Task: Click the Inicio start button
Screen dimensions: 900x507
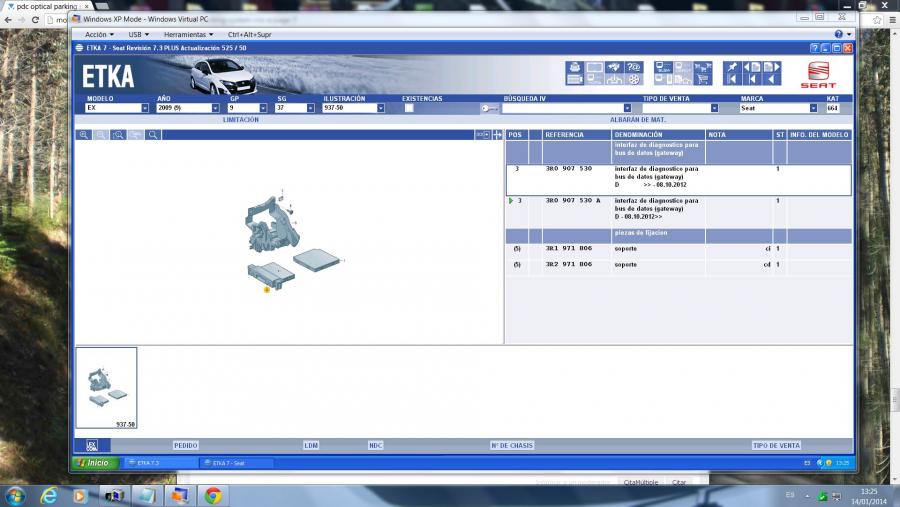Action: pos(95,463)
